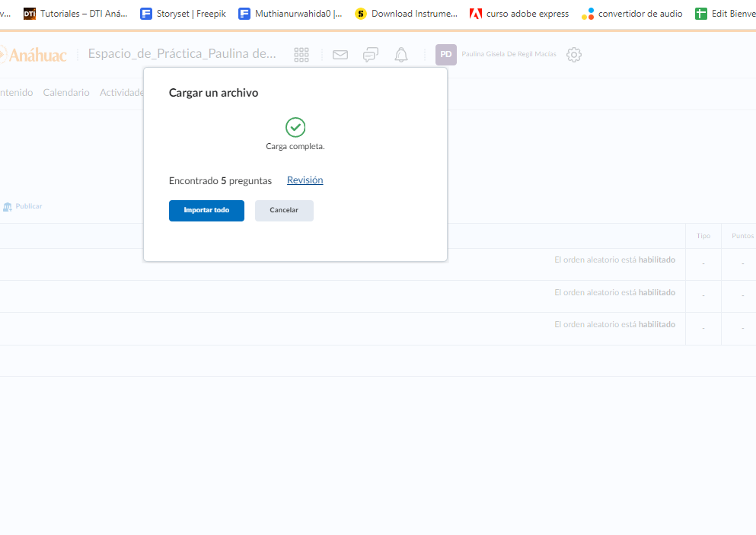The image size is (756, 535).
Task: Open the Actividades menu
Action: [122, 93]
